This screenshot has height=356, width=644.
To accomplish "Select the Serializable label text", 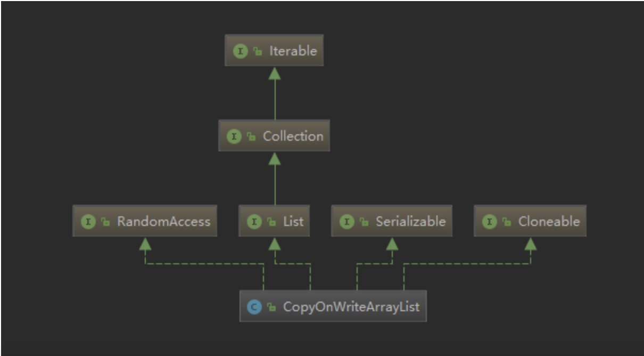I will coord(410,222).
